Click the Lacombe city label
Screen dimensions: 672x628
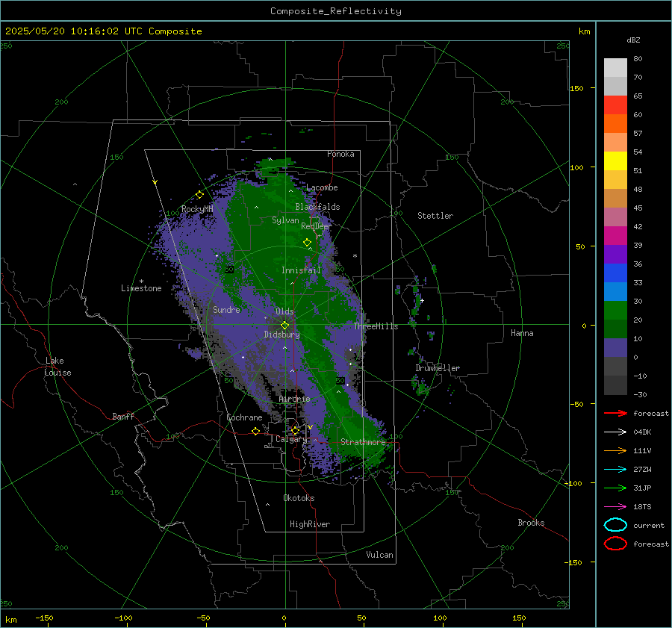click(x=322, y=187)
